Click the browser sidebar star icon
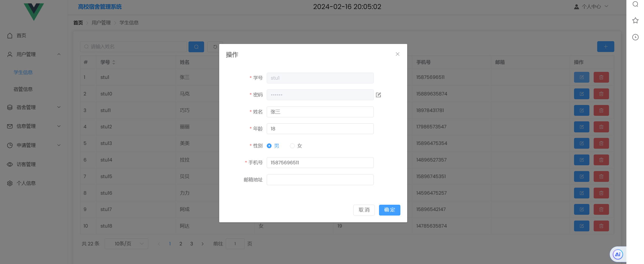This screenshot has width=644, height=264. (x=635, y=21)
